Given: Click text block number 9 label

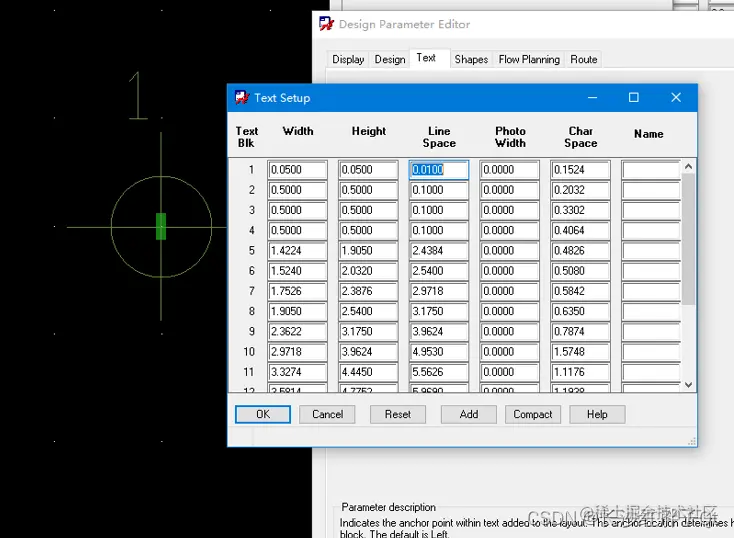Looking at the screenshot, I should (x=251, y=332).
